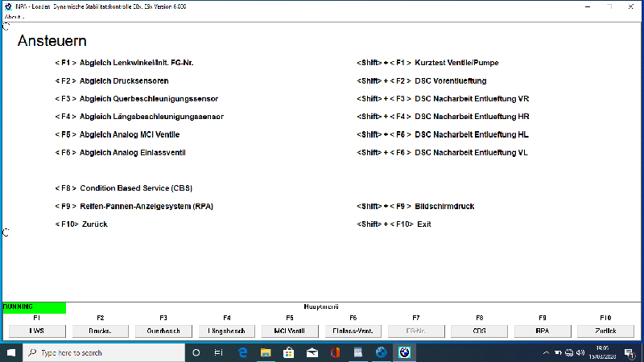Open Office from the taskbar
Screen dimensions: 644x362
335,352
